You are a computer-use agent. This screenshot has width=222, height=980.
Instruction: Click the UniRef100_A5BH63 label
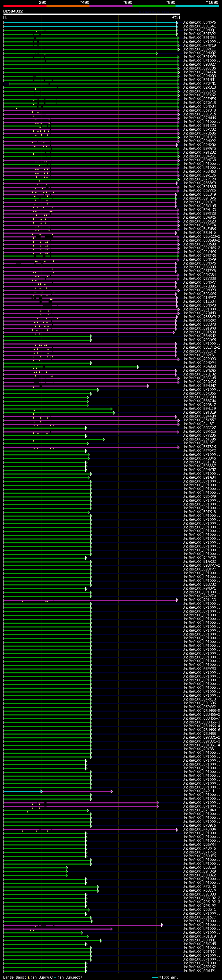[x=199, y=172]
